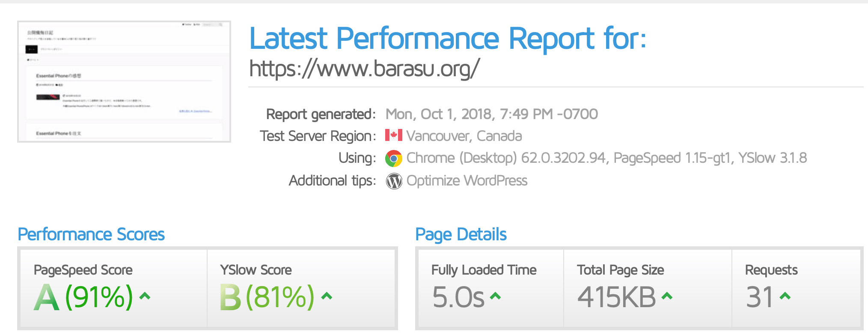
Task: Open the https://www.barasu.org/ URL
Action: point(364,69)
